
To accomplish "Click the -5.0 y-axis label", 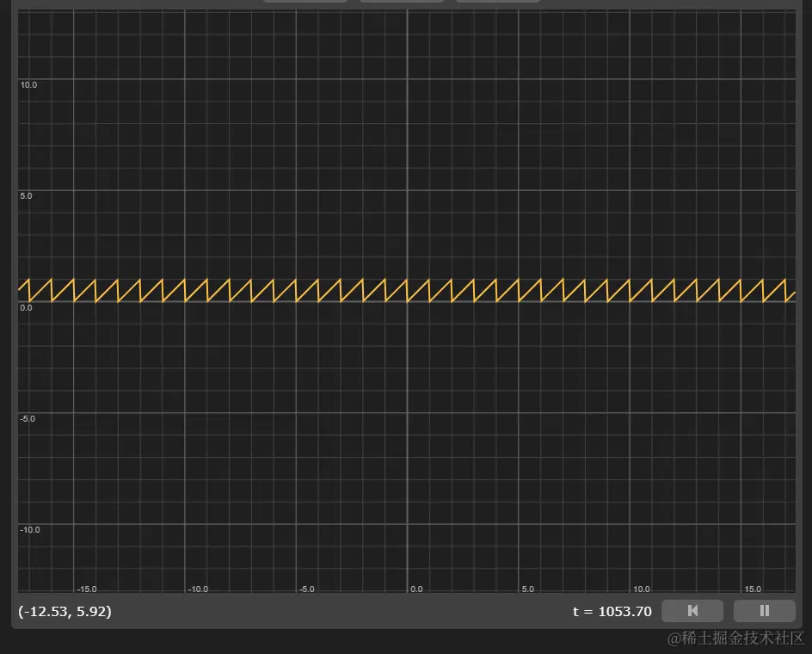I will point(28,419).
